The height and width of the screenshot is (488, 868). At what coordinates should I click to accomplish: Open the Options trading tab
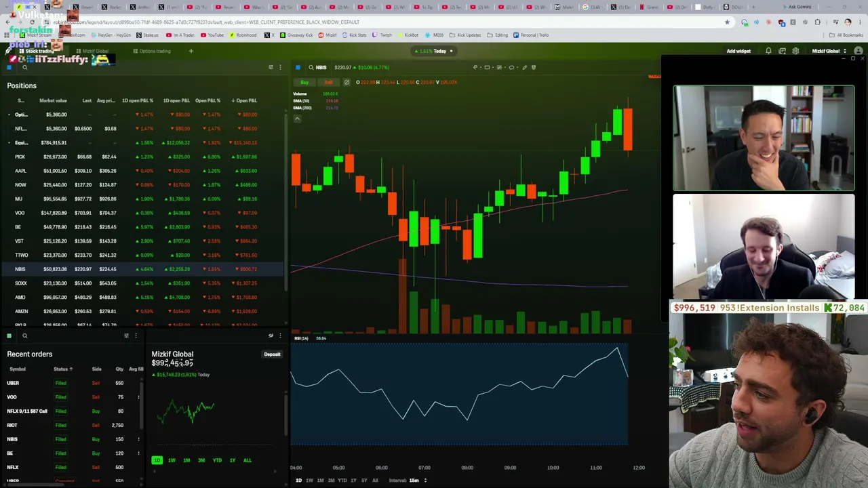tap(152, 51)
